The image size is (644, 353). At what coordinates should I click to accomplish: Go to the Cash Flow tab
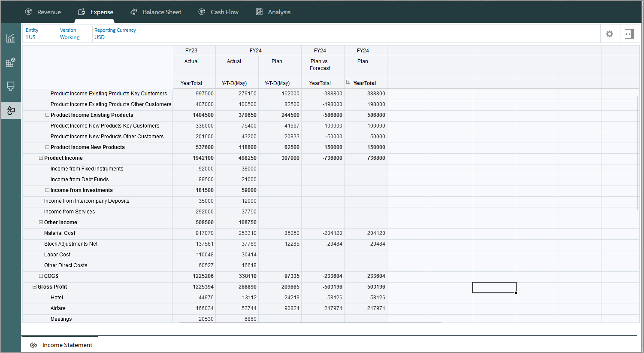[x=218, y=12]
